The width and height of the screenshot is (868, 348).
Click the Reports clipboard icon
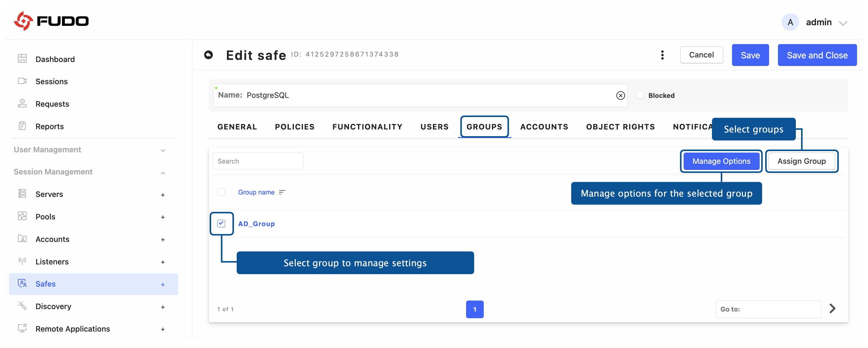pyautogui.click(x=22, y=126)
